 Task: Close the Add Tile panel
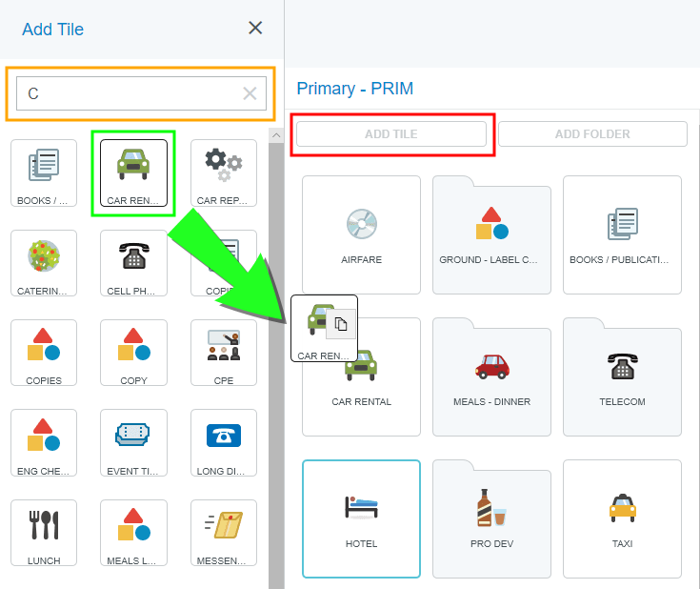tap(255, 28)
